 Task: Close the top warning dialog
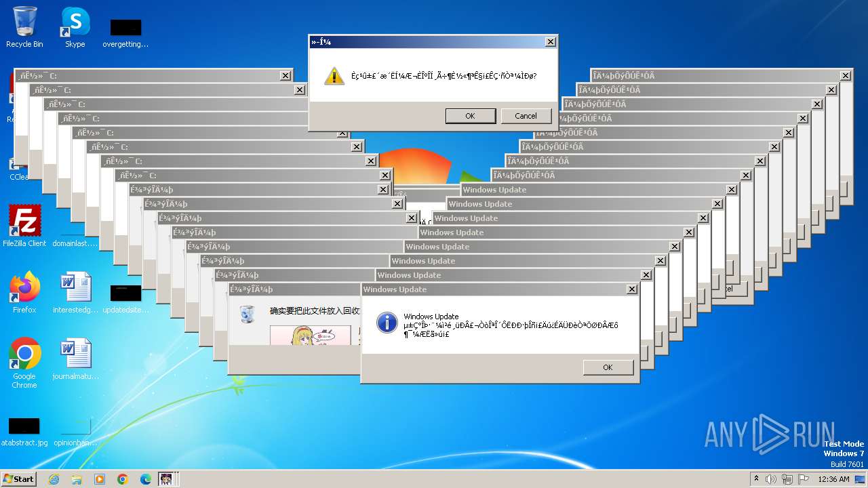[x=550, y=42]
